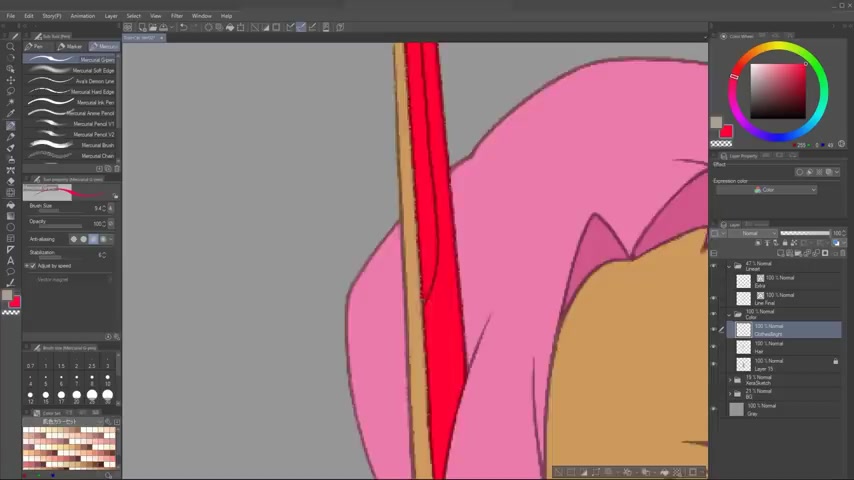Screen dimensions: 854x480
Task: Click the Save icon in command bar
Action: [x=163, y=27]
